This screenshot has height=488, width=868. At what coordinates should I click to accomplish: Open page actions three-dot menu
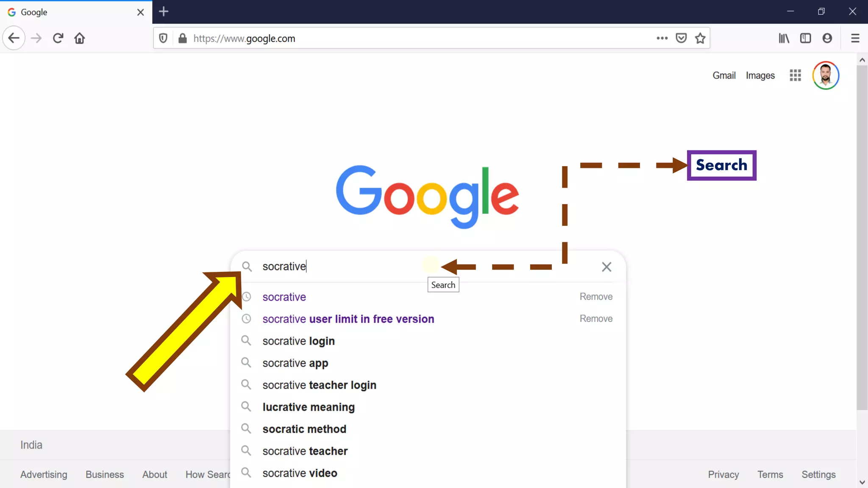pos(662,38)
